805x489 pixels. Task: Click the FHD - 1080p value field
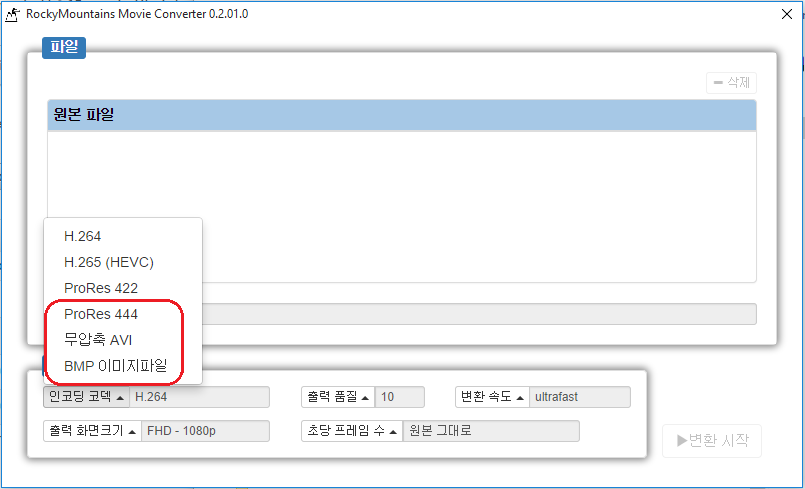coord(206,431)
